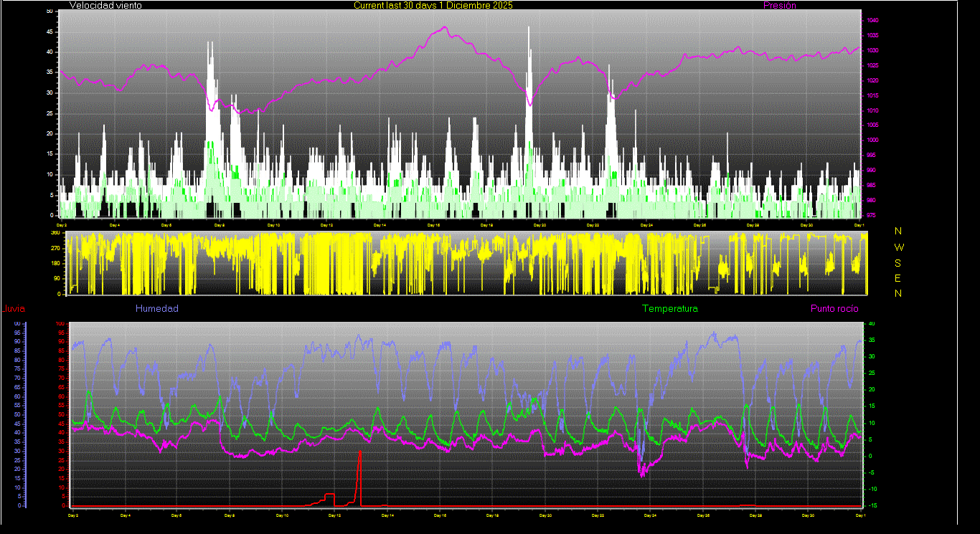The image size is (980, 534).
Task: Click the lowest 'N' compass letter
Action: coord(899,293)
